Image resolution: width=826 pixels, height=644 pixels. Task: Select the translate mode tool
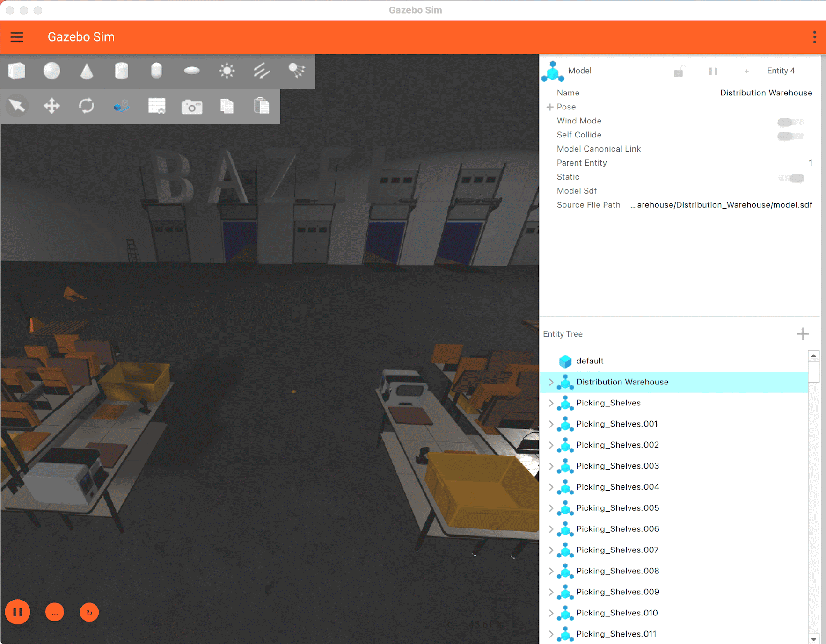point(52,106)
